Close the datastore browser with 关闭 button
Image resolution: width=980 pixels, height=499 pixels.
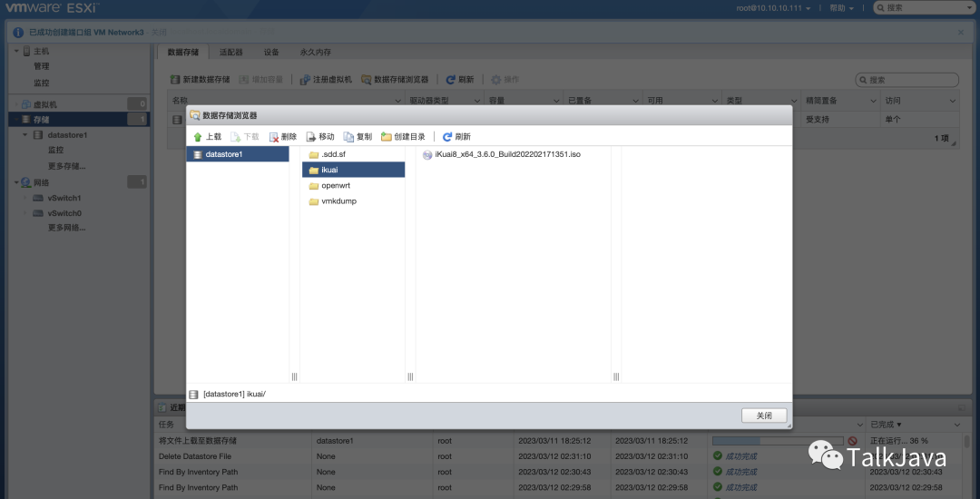(x=763, y=416)
